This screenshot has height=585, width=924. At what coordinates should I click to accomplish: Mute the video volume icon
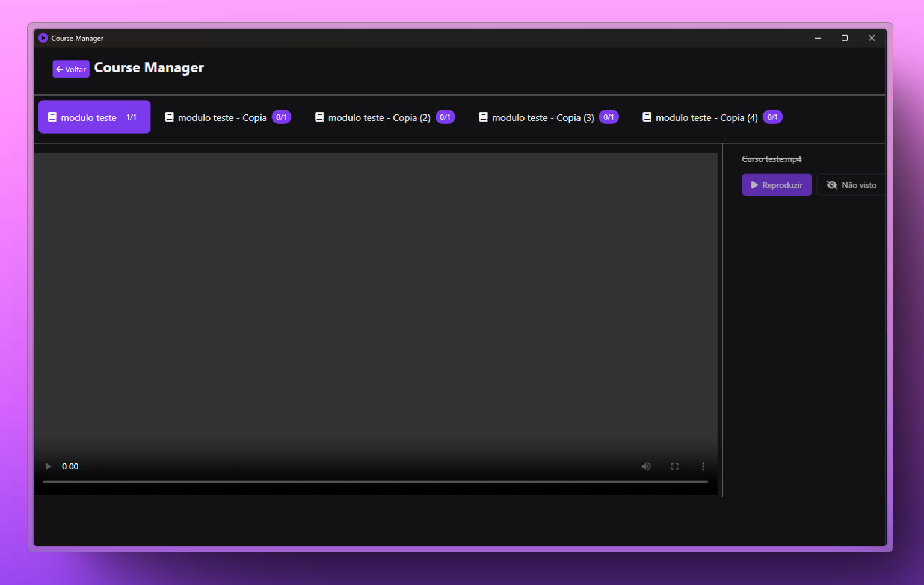click(x=646, y=466)
